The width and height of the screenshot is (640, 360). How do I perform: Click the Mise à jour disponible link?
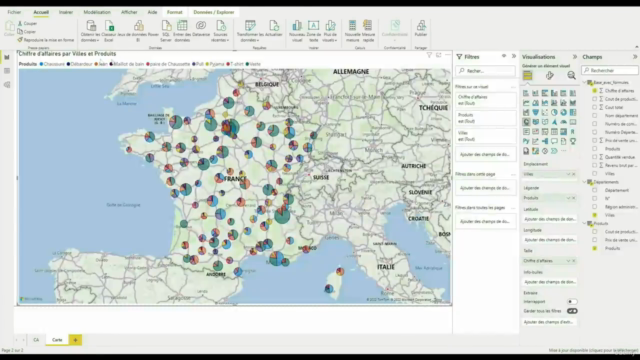click(593, 351)
